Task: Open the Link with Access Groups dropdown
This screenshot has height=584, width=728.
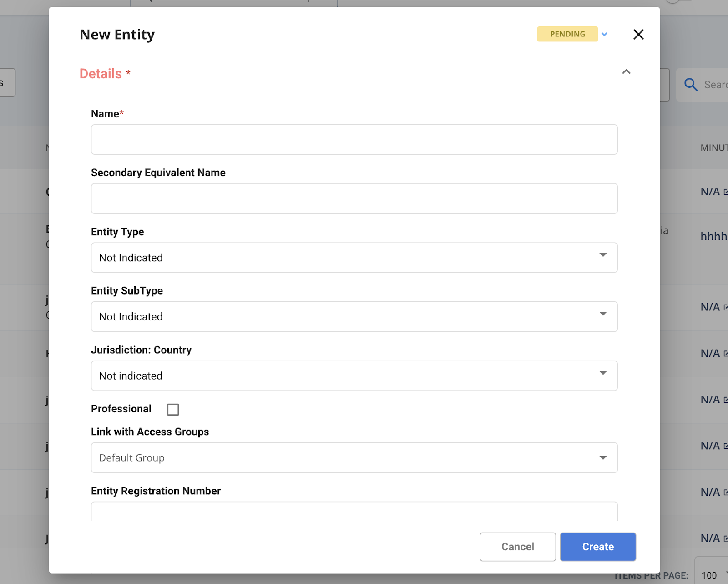Action: [x=354, y=458]
